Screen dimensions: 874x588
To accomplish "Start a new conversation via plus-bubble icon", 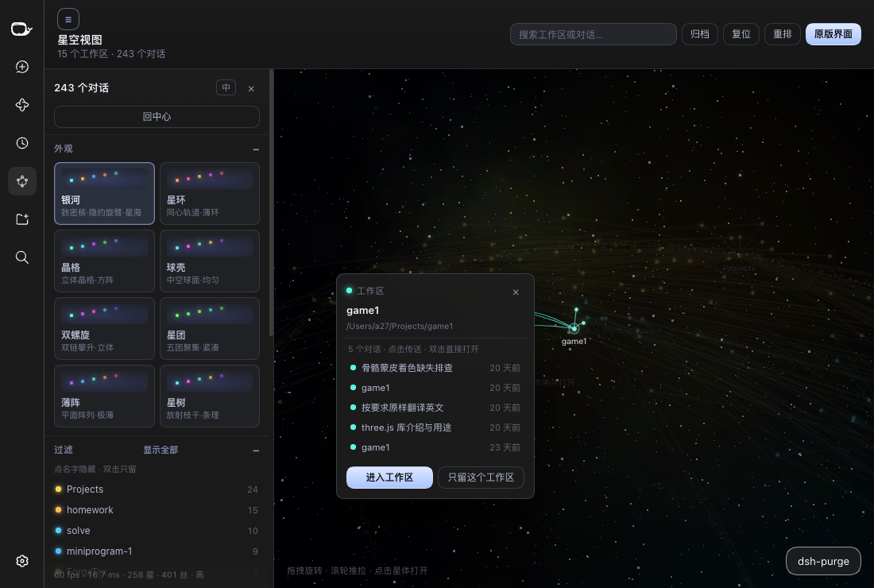I will pyautogui.click(x=21, y=67).
